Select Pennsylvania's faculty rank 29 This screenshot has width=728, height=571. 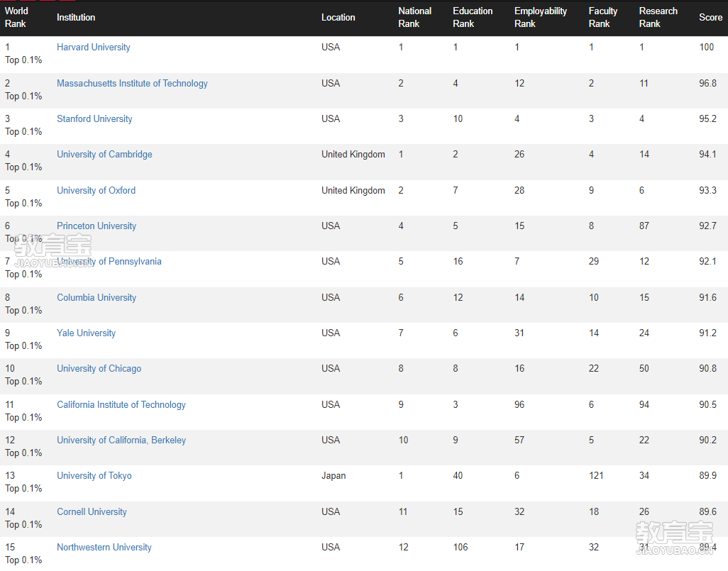point(594,261)
